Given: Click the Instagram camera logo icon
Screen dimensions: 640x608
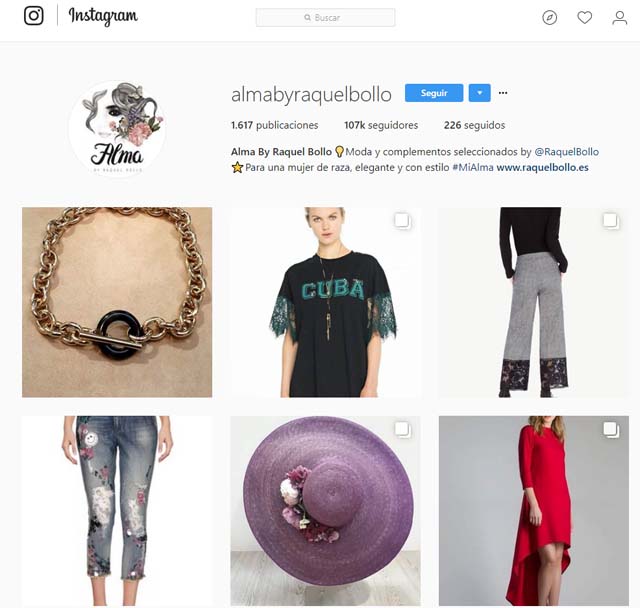Looking at the screenshot, I should 33,16.
